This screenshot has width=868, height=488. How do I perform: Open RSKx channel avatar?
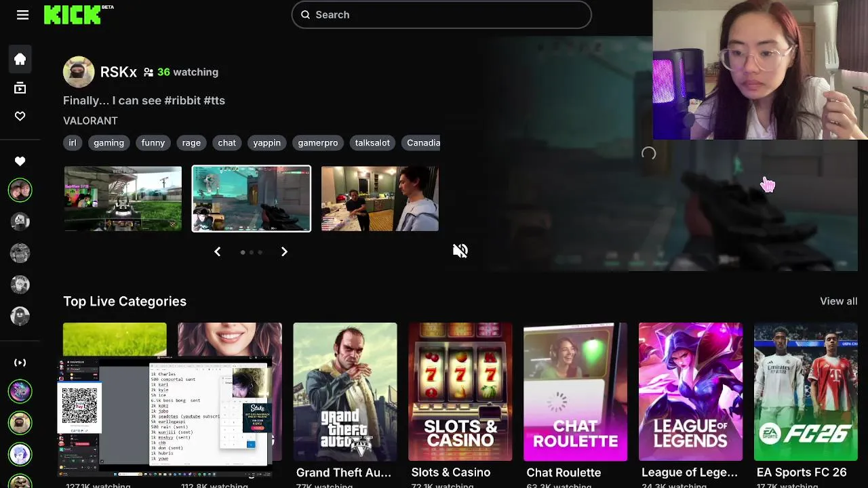[79, 72]
